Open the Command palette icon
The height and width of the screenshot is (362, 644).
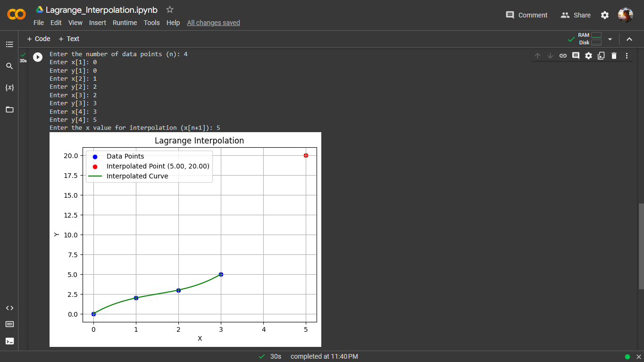coord(9,324)
